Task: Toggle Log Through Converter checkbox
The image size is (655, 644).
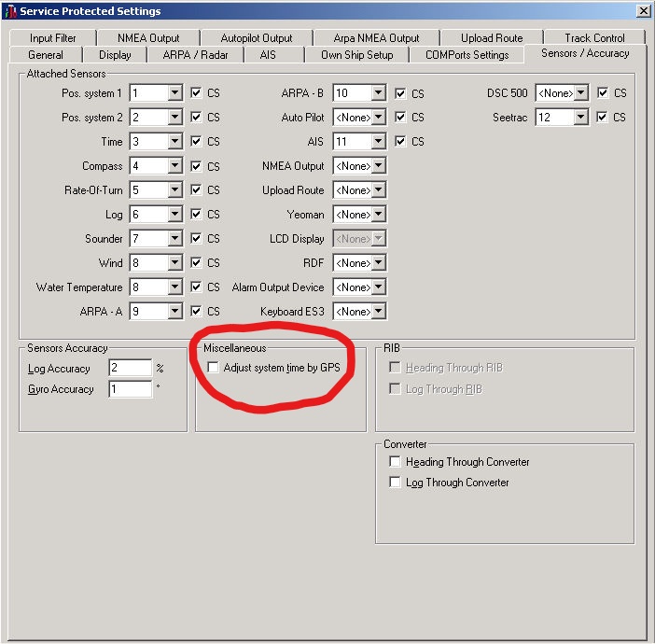Action: [396, 483]
